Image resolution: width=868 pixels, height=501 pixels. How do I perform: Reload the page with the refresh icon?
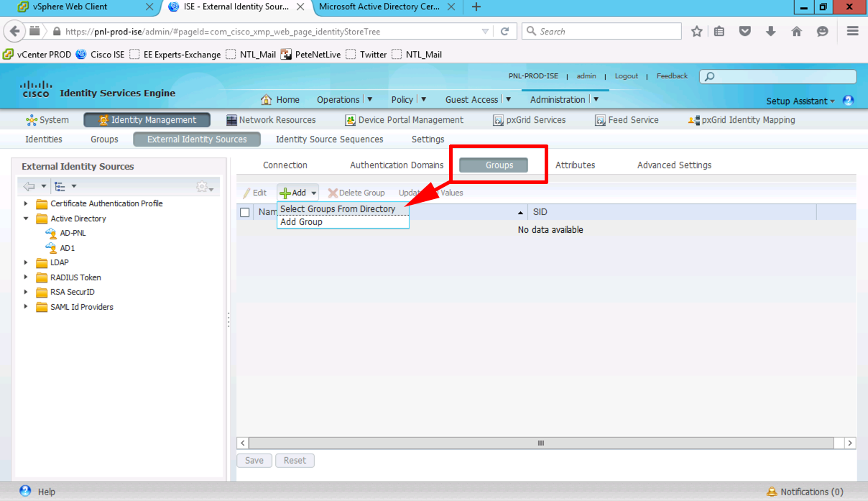504,32
